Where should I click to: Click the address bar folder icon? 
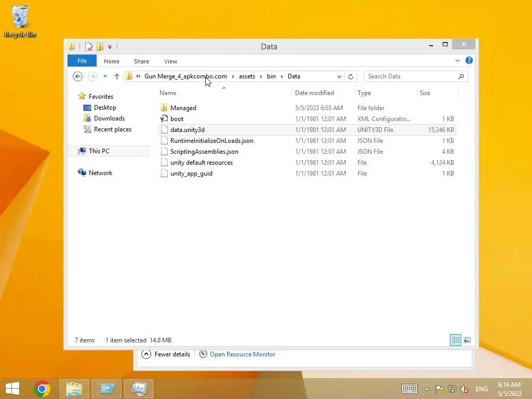(x=129, y=76)
